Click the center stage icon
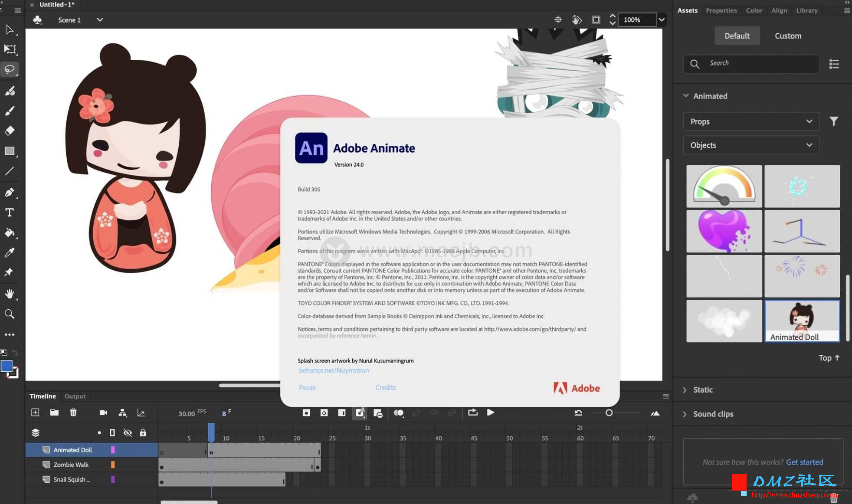Image resolution: width=852 pixels, height=504 pixels. click(x=558, y=20)
